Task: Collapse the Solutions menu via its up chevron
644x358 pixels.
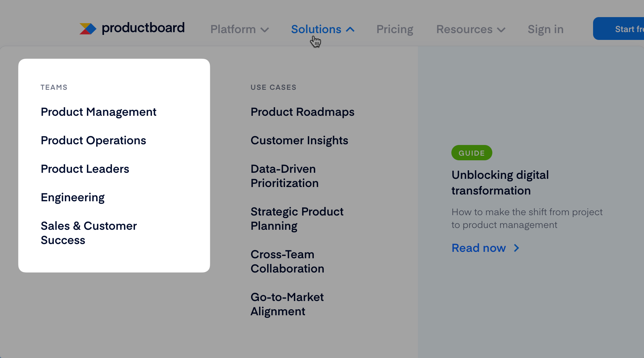Action: 351,29
